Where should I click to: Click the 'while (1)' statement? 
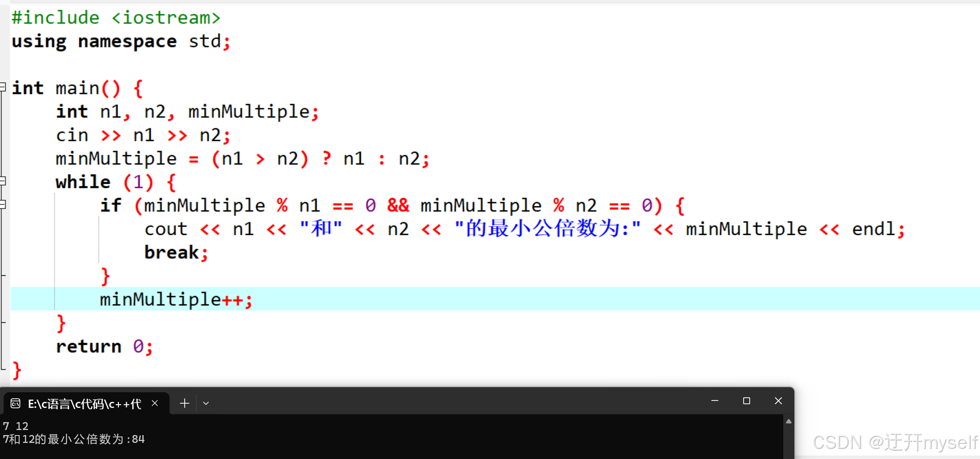(116, 182)
